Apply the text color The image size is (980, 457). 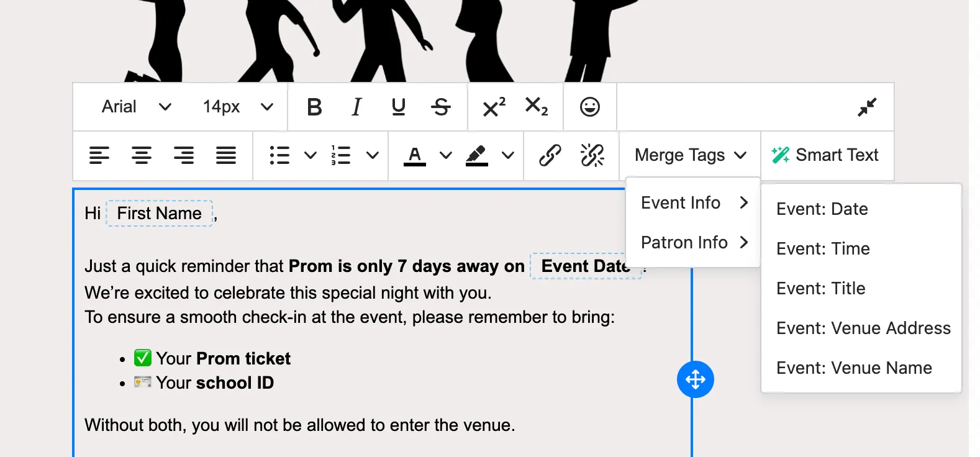tap(415, 155)
